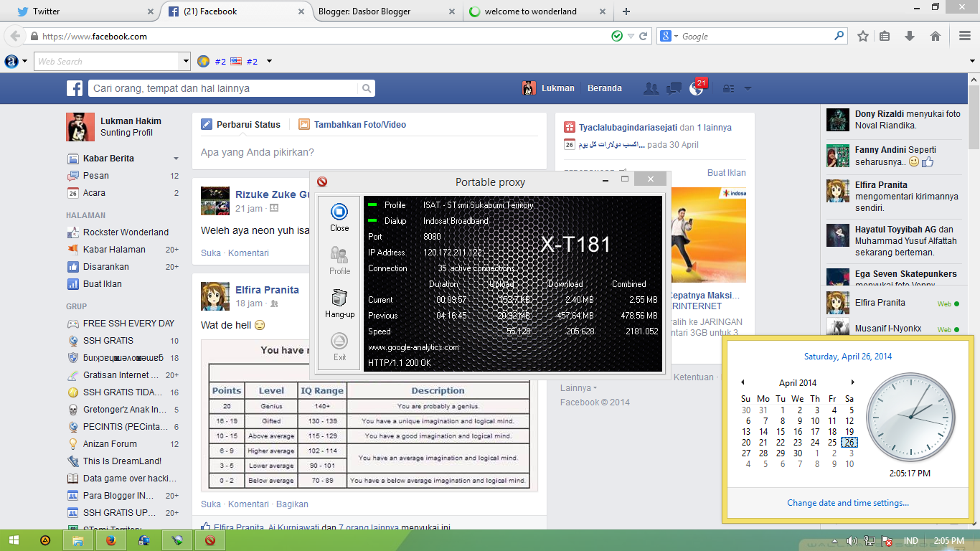Image resolution: width=980 pixels, height=551 pixels.
Task: Click Komentari under Rizuke's post
Action: [248, 253]
